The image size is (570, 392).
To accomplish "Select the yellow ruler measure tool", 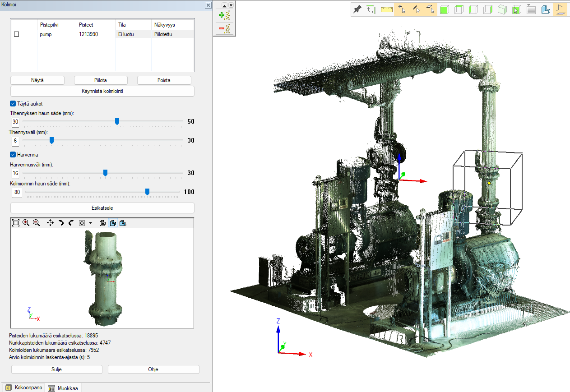I will pyautogui.click(x=386, y=9).
